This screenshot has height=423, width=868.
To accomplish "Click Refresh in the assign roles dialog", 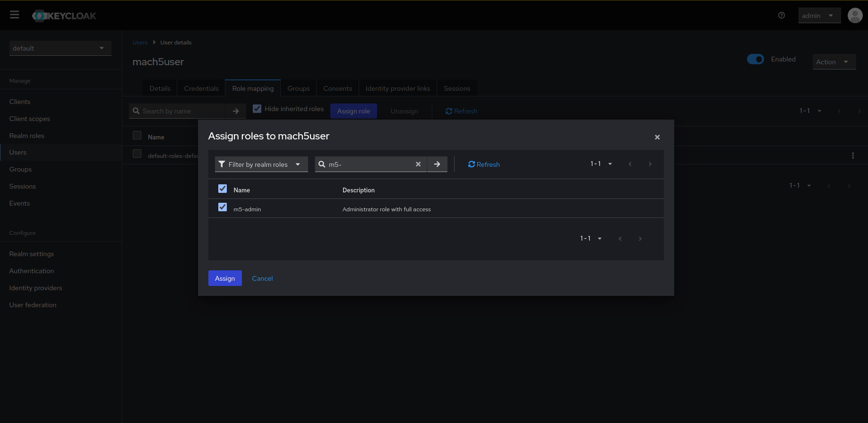I will click(484, 164).
